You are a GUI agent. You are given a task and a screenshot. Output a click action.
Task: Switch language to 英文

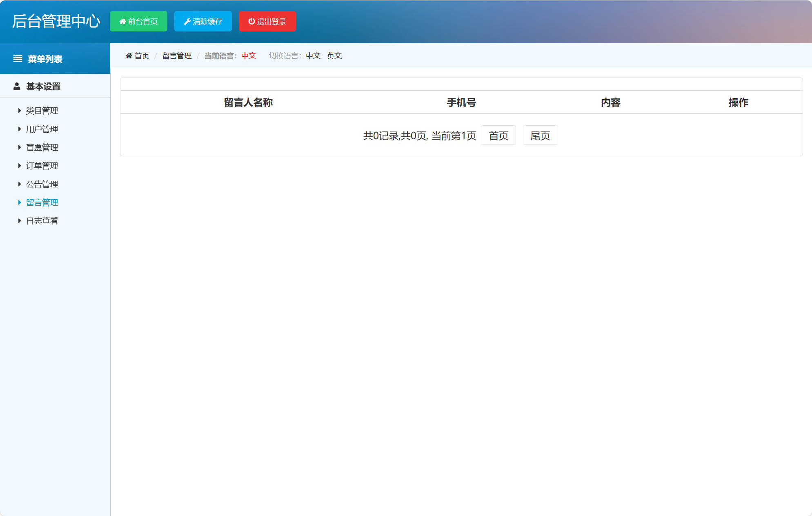coord(334,56)
